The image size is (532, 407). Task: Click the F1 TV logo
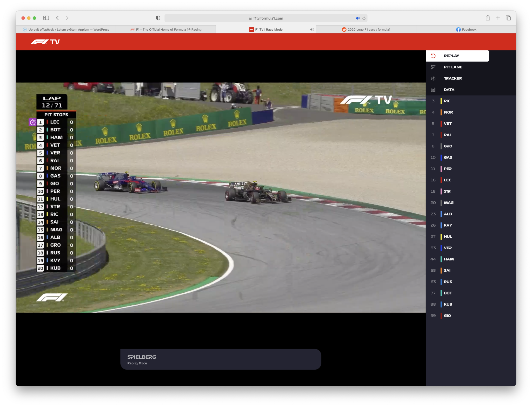point(46,42)
